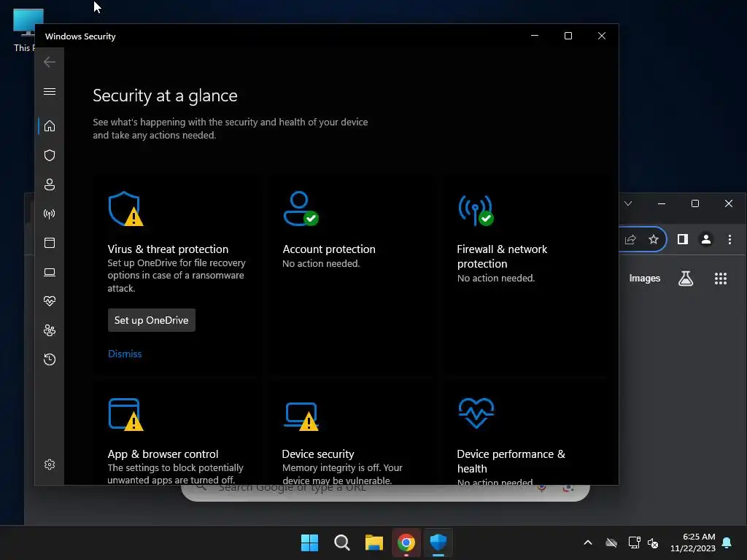The width and height of the screenshot is (747, 560).
Task: Click Windows Security taskbar icon
Action: [x=438, y=542]
